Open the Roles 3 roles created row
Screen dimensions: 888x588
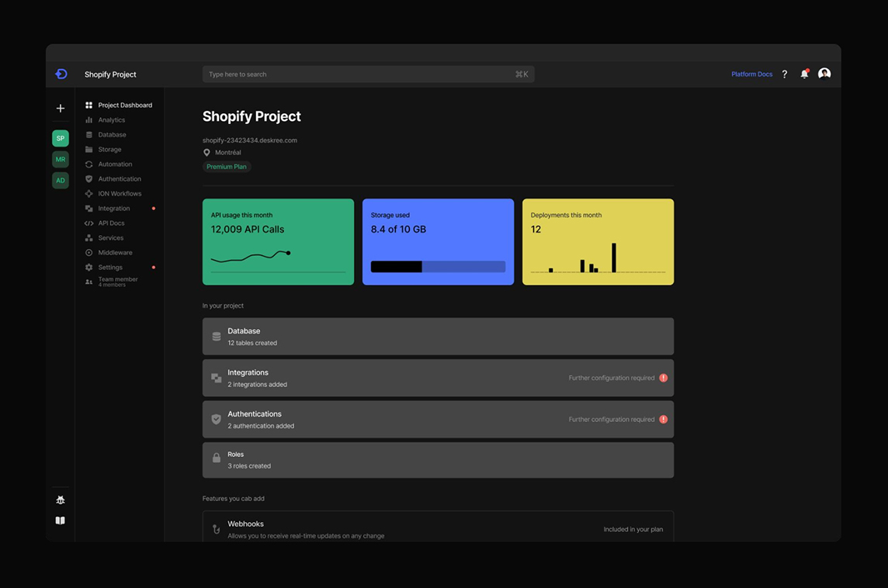coord(438,459)
